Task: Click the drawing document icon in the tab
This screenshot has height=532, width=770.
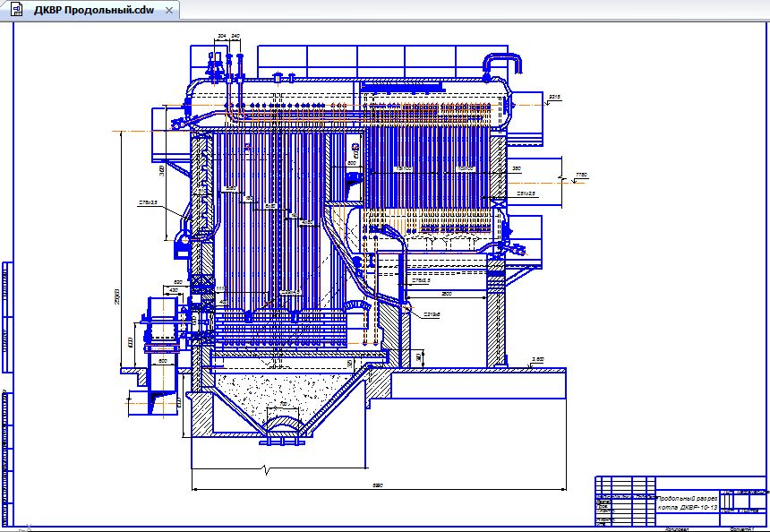Action: coord(17,9)
